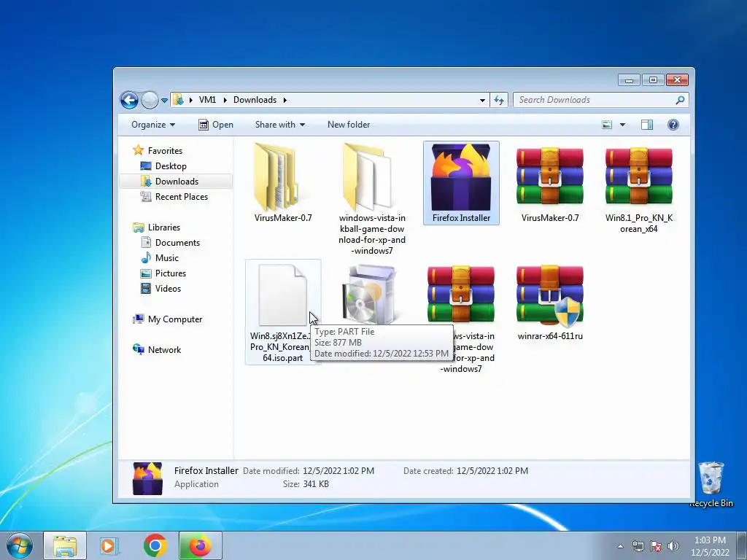Select the installer package with CD icon
Image resolution: width=747 pixels, height=560 pixels.
(370, 295)
